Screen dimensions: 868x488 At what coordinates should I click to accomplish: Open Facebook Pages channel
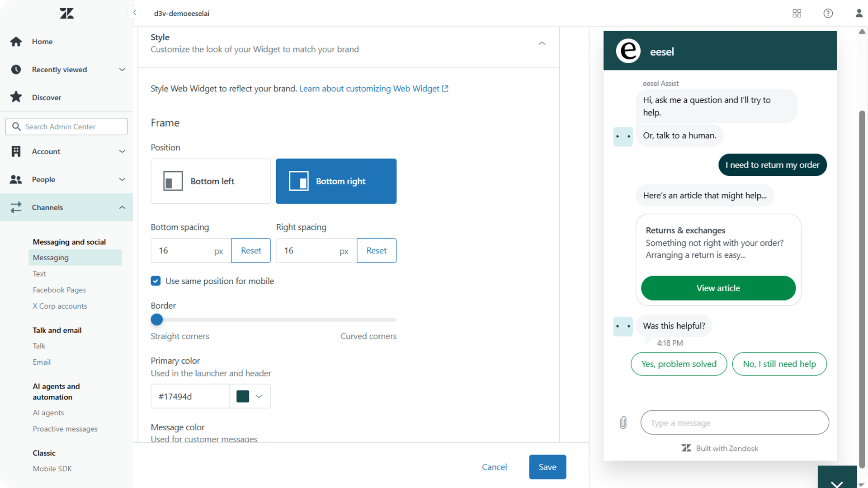[59, 290]
